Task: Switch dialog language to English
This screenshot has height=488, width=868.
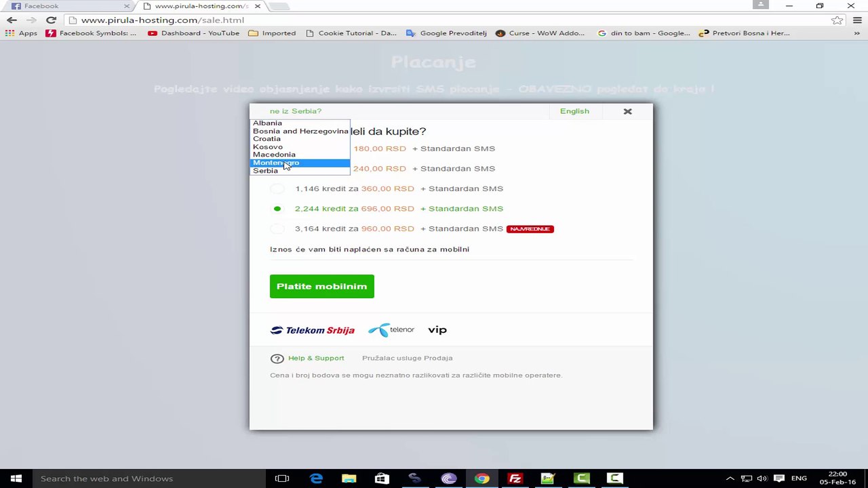Action: point(574,111)
